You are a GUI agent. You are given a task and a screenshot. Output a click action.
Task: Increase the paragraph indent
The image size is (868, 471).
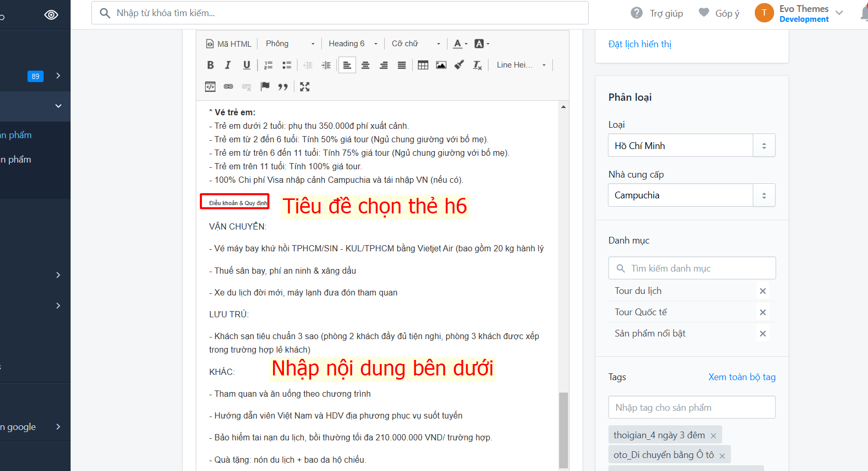coord(326,65)
